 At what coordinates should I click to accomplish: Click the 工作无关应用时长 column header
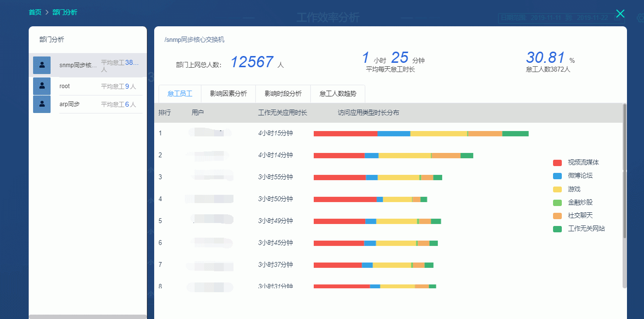point(282,113)
